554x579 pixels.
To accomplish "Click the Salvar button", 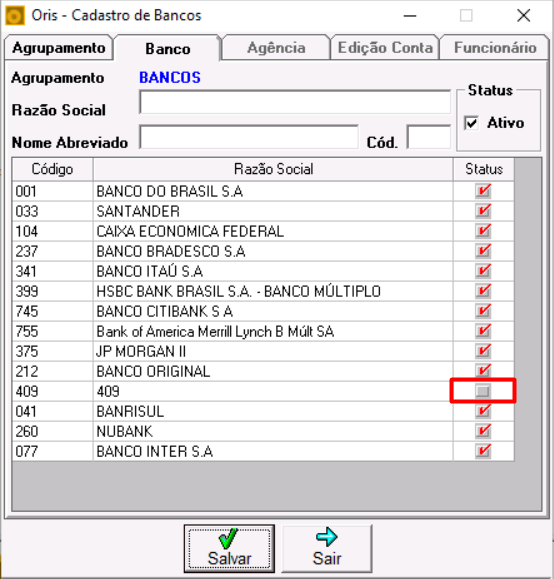I will tap(229, 548).
